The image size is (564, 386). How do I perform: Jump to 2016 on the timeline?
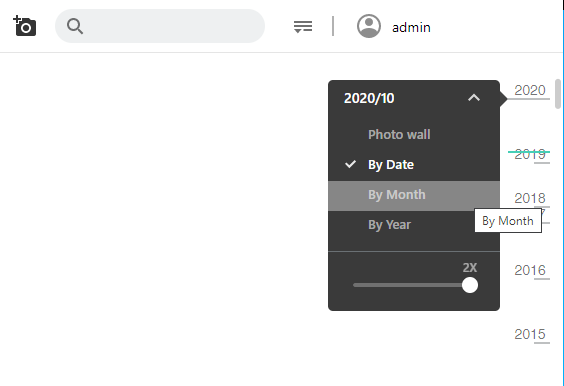click(530, 270)
